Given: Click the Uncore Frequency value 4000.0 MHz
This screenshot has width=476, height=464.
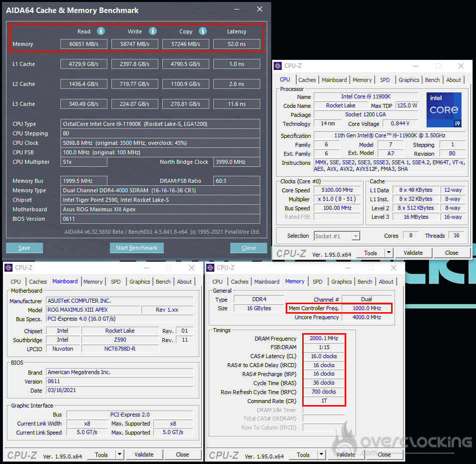Looking at the screenshot, I should [x=367, y=317].
